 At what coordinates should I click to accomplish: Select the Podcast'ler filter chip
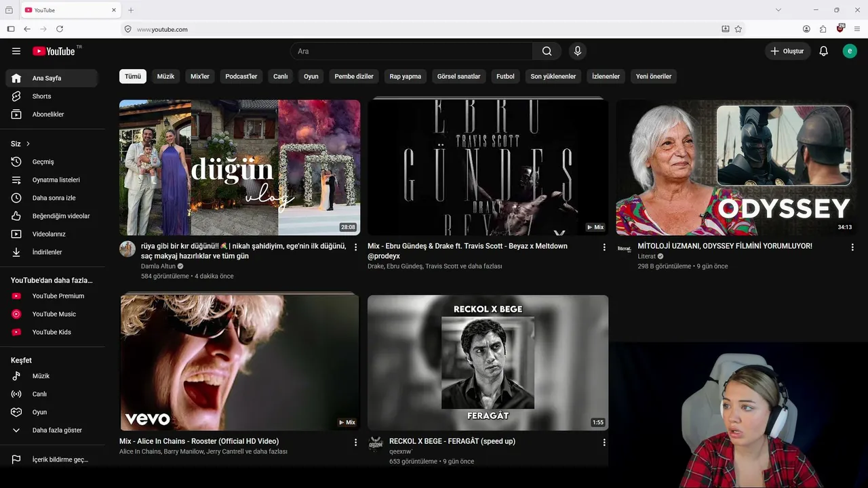click(x=241, y=77)
